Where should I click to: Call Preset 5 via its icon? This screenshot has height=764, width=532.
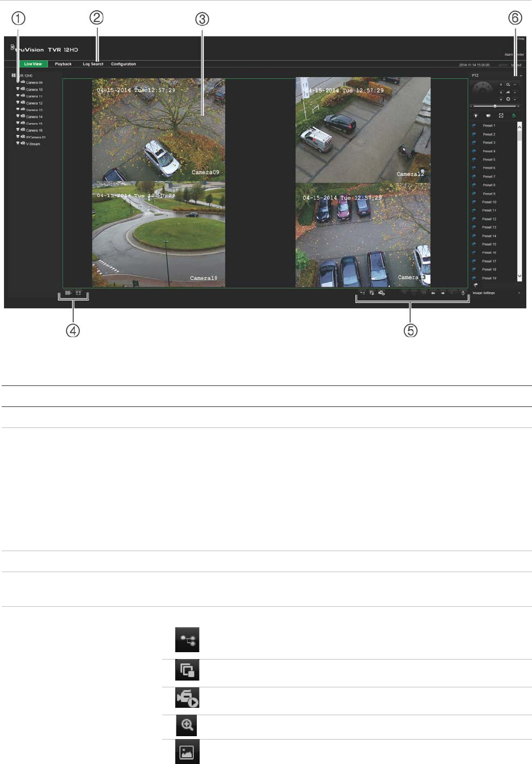pyautogui.click(x=474, y=159)
